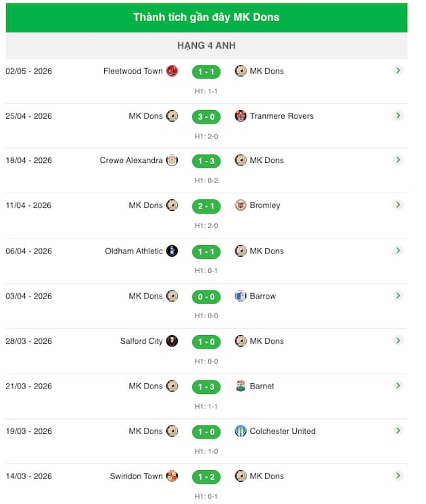Click the Crewe Alexandra club crest
This screenshot has height=504, width=426.
[x=172, y=160]
